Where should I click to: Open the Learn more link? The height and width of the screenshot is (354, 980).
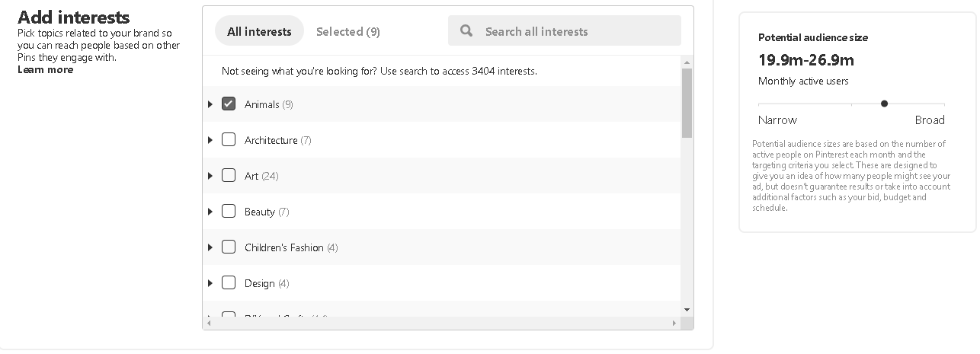pos(46,69)
